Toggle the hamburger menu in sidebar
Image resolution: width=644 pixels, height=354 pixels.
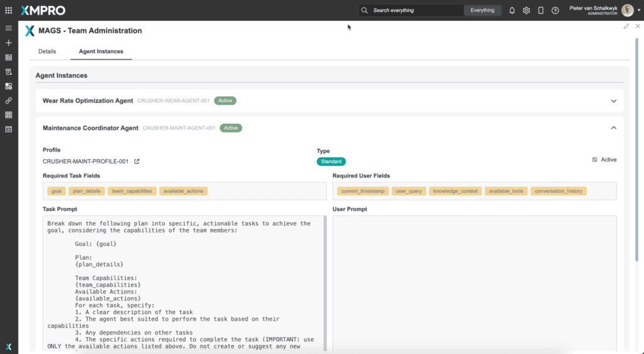click(x=9, y=28)
